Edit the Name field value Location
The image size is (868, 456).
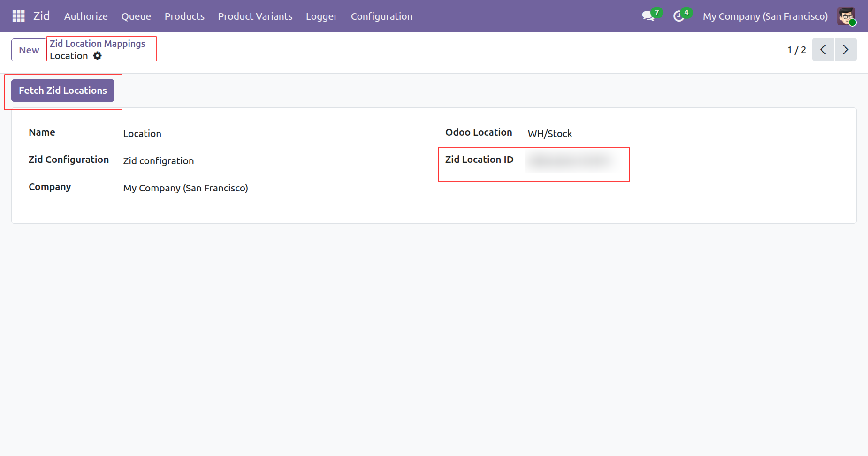tap(142, 134)
